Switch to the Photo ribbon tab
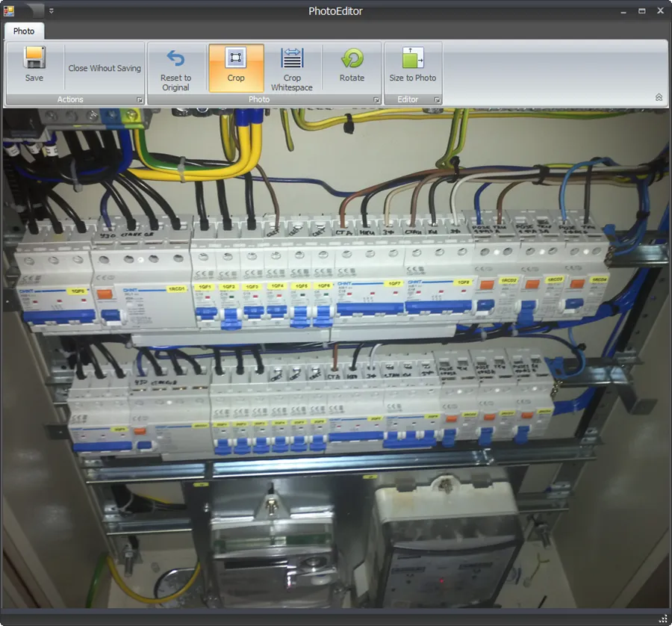This screenshot has height=626, width=672. click(23, 31)
